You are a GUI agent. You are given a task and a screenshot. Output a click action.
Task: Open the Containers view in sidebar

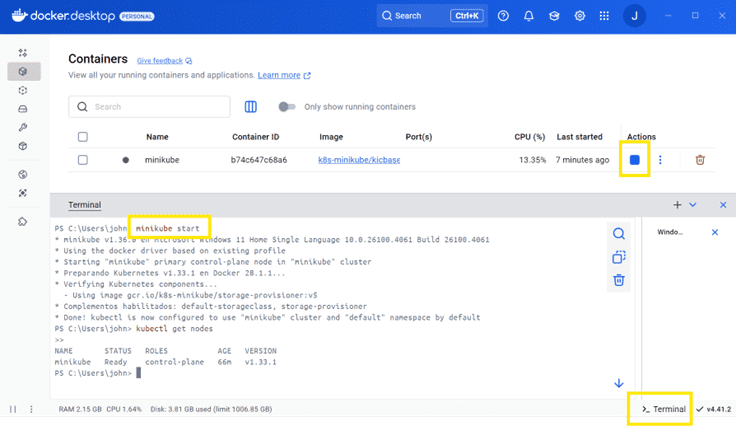pos(23,71)
